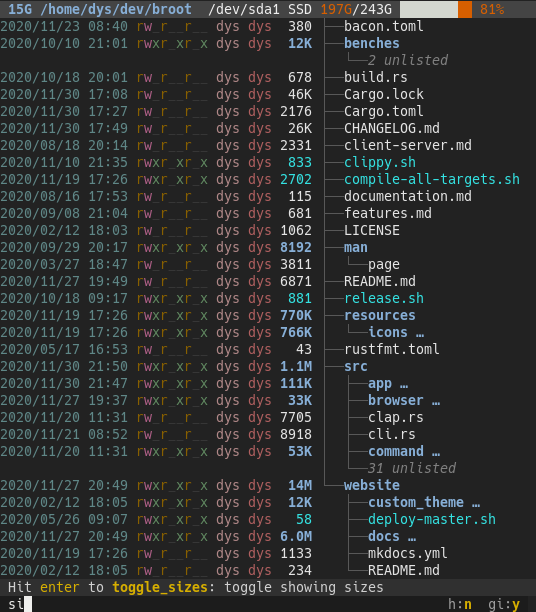
Task: Click the 2020/11/30 21:50 date on src row
Action: [x=64, y=366]
